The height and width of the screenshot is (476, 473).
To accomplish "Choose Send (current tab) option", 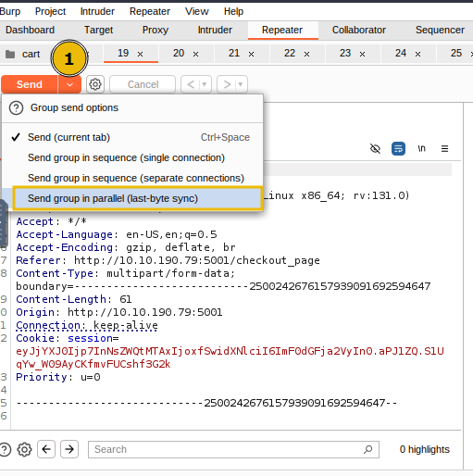I will click(x=132, y=137).
